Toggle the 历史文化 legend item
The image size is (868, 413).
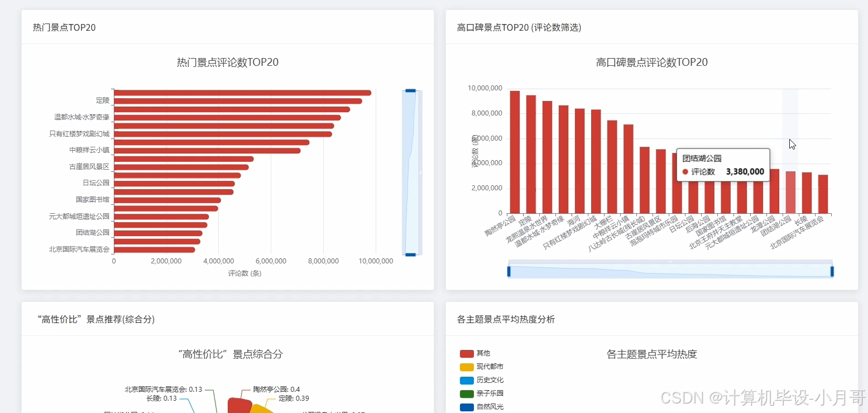(481, 380)
